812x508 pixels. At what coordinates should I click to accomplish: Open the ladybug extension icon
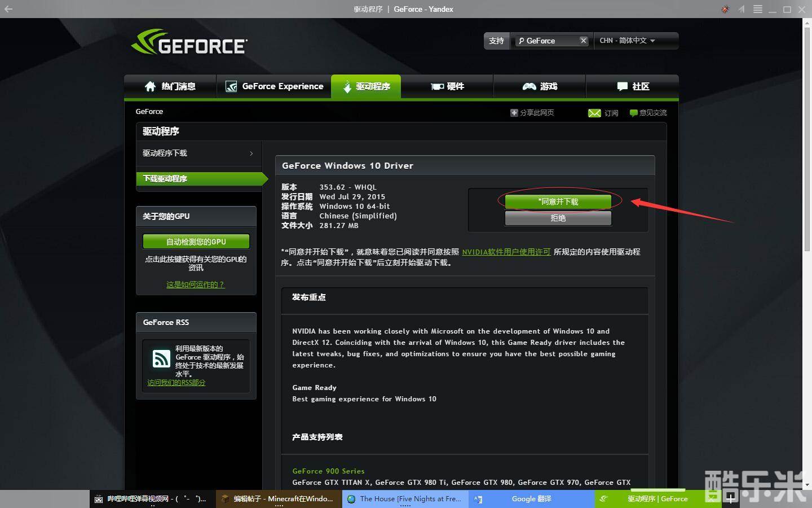725,9
